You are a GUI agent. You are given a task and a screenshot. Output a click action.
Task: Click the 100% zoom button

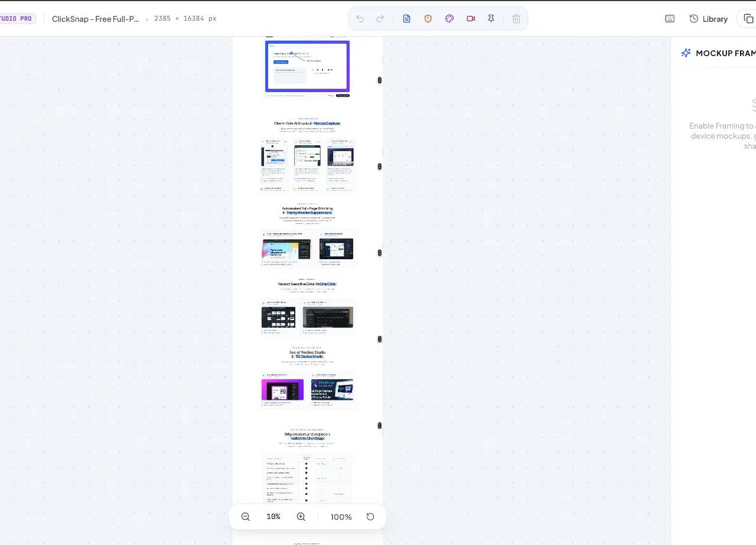pos(341,517)
